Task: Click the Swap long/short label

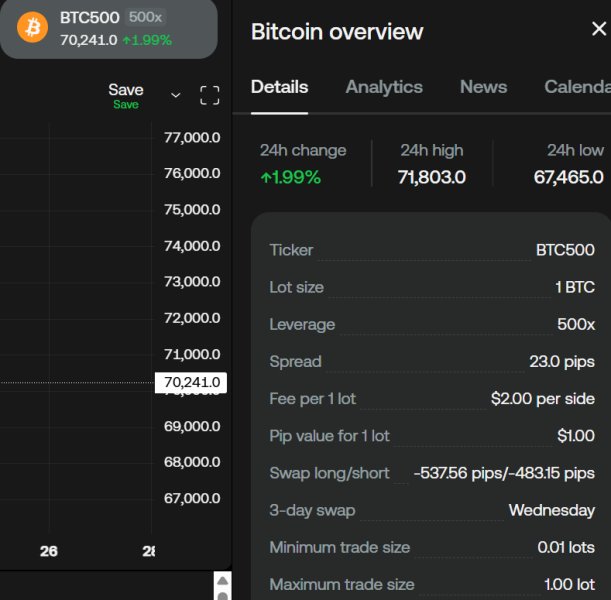Action: coord(329,473)
